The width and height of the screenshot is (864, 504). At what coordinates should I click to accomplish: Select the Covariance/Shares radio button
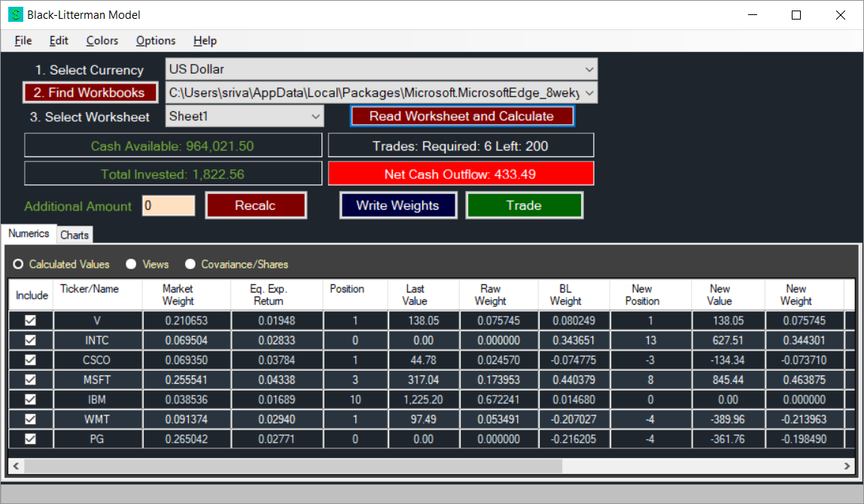click(190, 264)
